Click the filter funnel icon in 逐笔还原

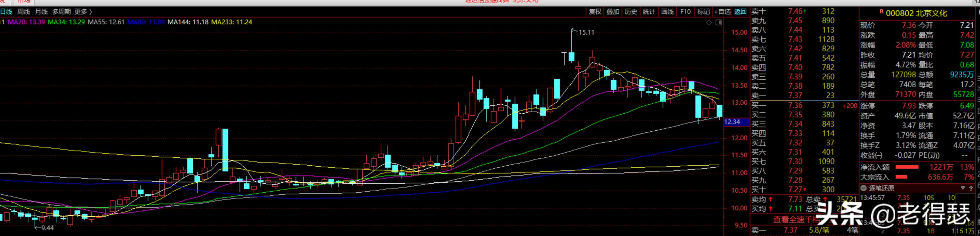click(962, 188)
